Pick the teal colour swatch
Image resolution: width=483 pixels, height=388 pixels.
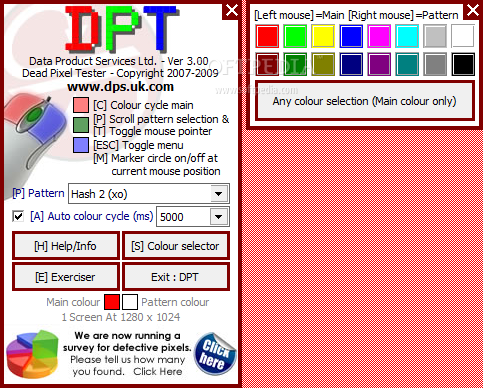[x=407, y=64]
